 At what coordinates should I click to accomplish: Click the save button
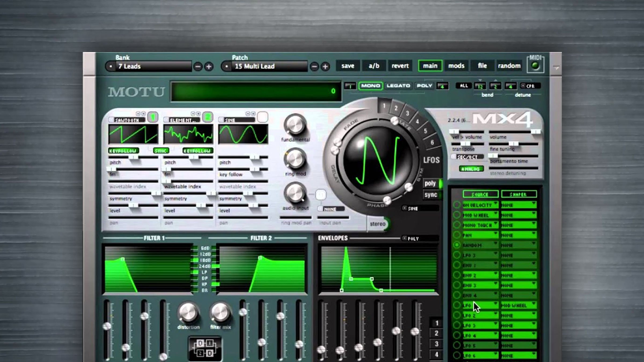click(347, 66)
